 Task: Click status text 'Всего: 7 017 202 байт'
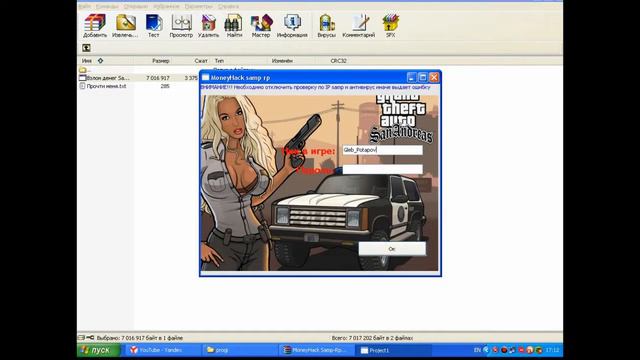[372, 338]
